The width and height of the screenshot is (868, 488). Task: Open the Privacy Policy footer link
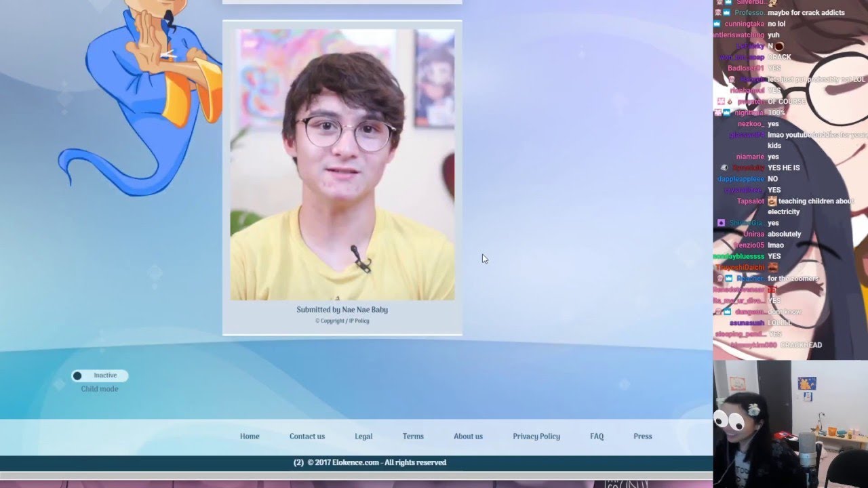click(x=536, y=436)
